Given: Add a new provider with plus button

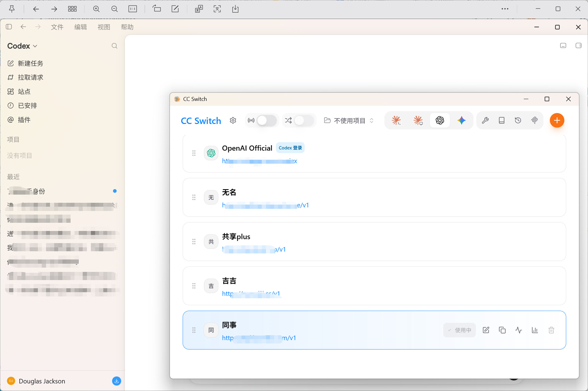Looking at the screenshot, I should tap(557, 121).
